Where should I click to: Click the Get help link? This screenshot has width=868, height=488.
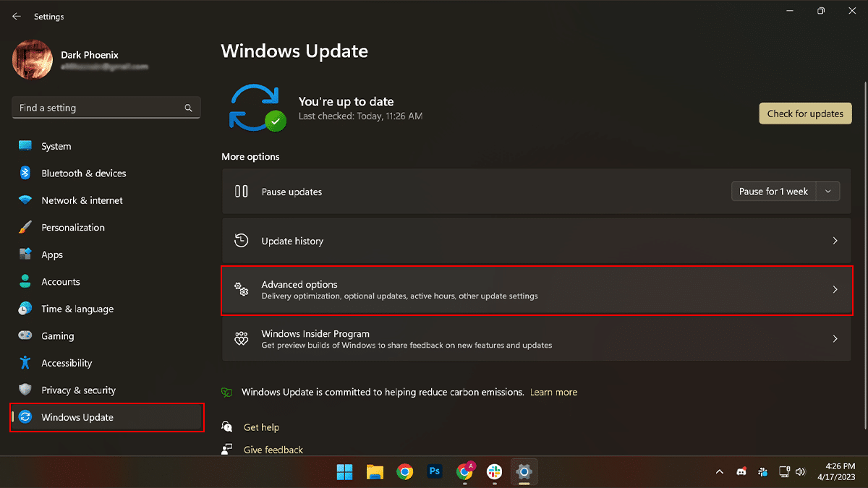(x=261, y=427)
